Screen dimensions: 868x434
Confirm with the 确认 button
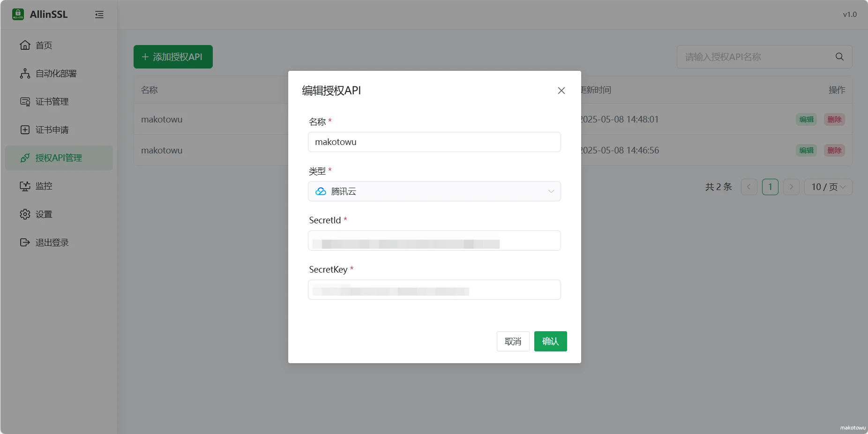pos(550,341)
